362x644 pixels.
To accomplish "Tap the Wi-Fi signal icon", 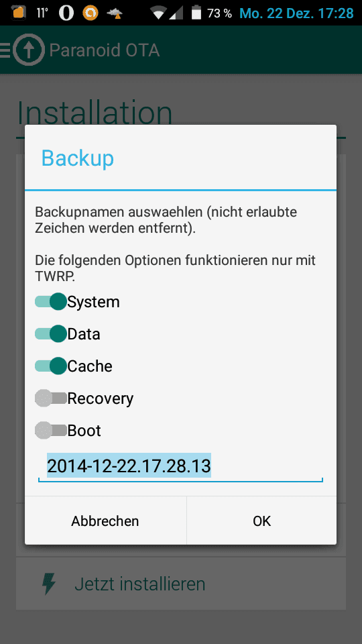I will pos(158,13).
